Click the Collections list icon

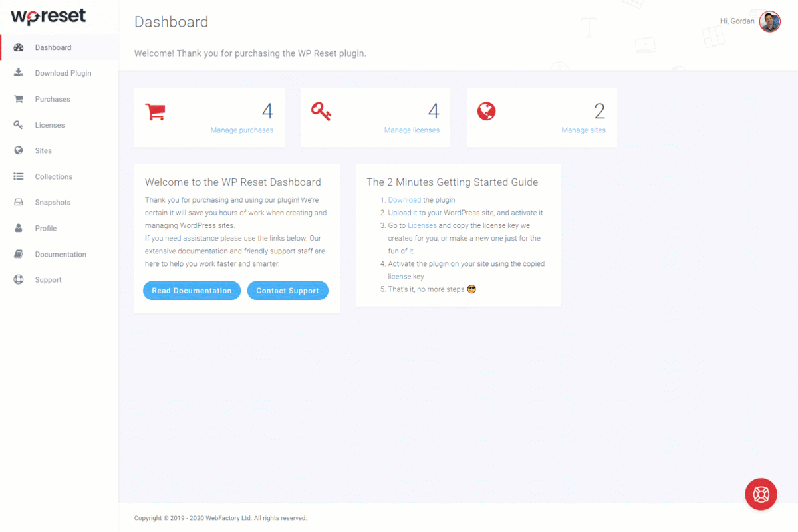[19, 176]
